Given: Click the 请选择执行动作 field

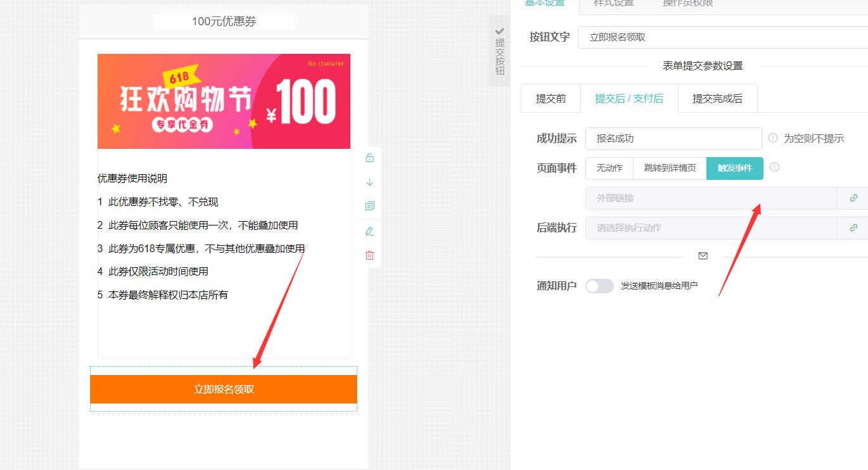Looking at the screenshot, I should (712, 228).
